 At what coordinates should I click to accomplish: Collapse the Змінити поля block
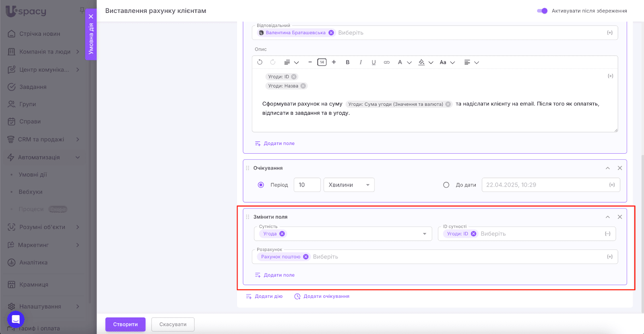tap(608, 217)
